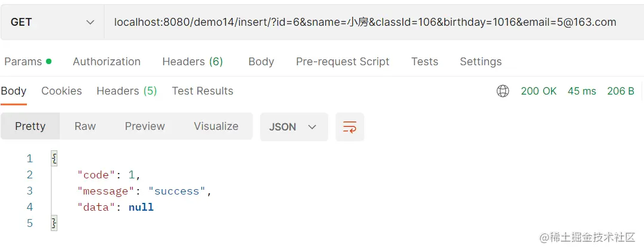
Task: View the response Cookies tab
Action: (62, 91)
